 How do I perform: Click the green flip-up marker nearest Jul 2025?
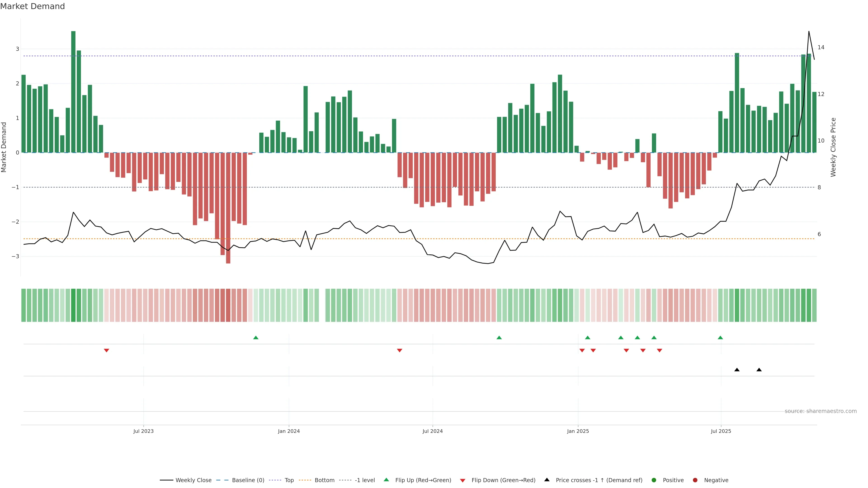click(720, 338)
